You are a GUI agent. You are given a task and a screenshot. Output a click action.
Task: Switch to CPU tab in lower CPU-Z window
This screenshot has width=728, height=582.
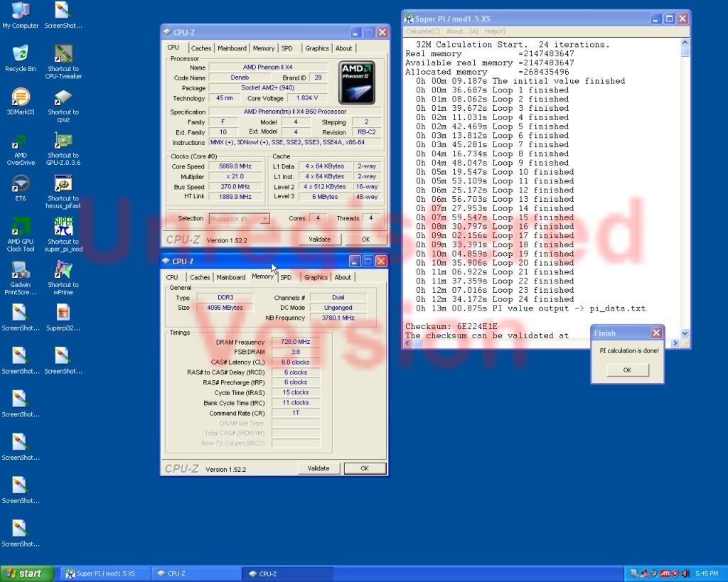click(172, 277)
